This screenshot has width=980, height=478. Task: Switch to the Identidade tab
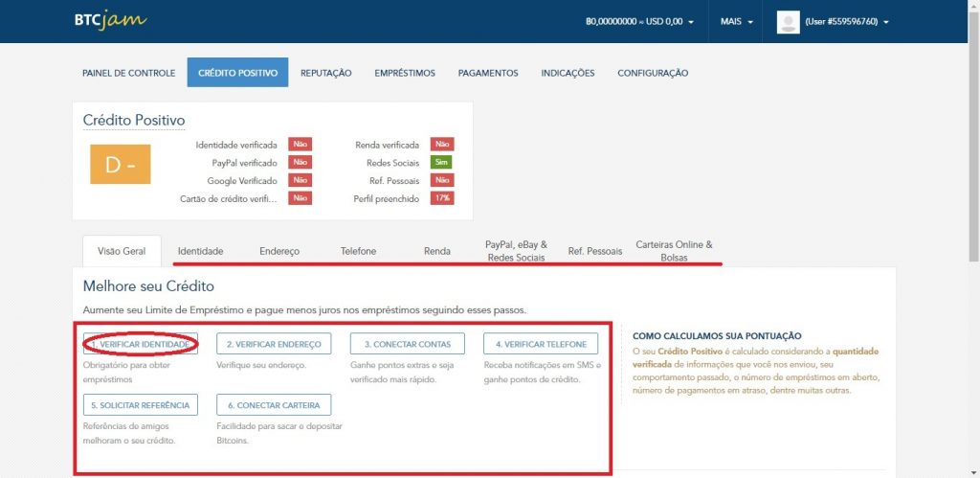point(200,251)
